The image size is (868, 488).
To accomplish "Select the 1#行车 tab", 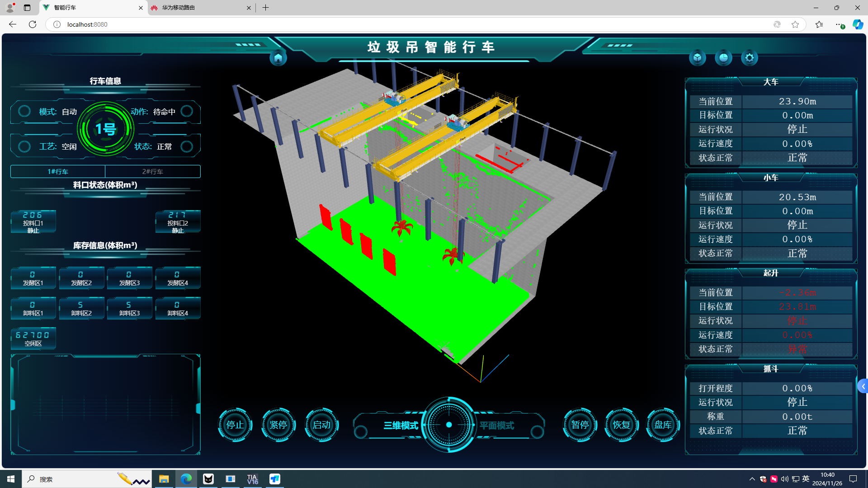I will click(58, 172).
